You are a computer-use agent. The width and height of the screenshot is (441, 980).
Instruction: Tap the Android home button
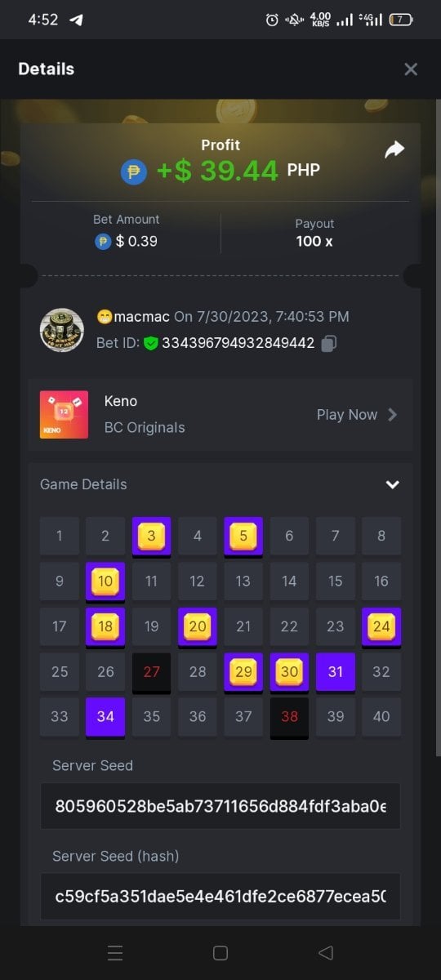pyautogui.click(x=220, y=952)
